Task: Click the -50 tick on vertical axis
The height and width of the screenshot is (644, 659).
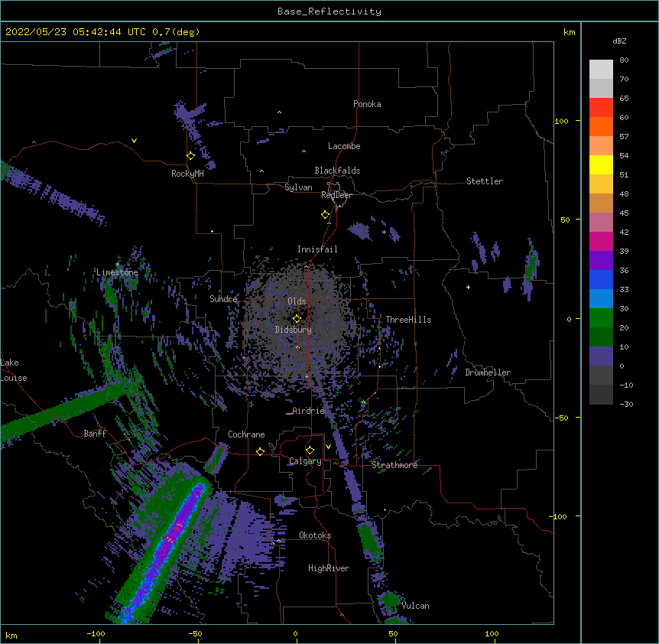Action: coord(561,418)
